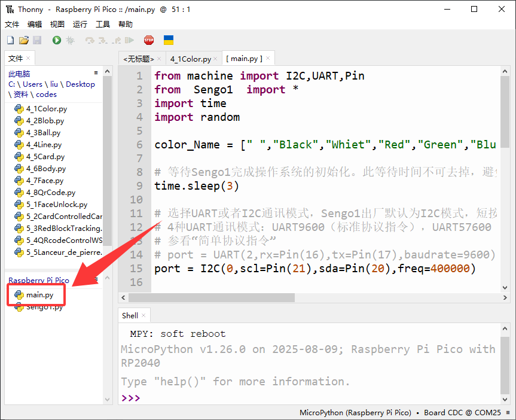
Task: Click the codes path link
Action: (47, 95)
